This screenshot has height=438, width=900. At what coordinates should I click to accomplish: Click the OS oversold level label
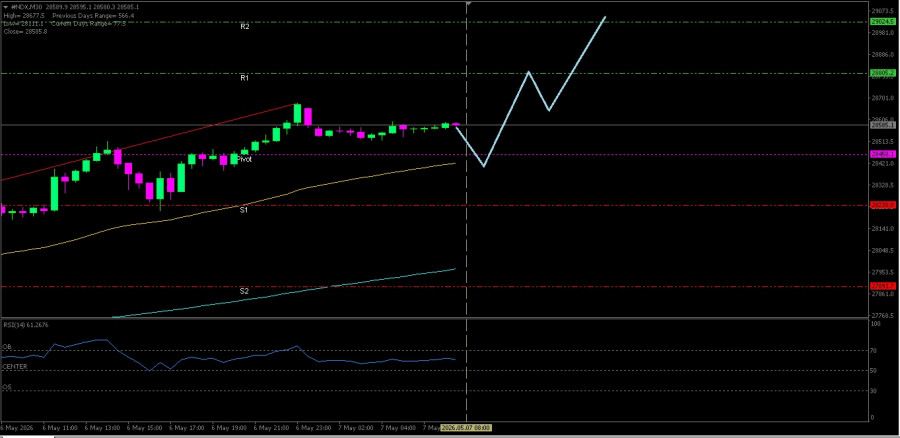[x=7, y=387]
